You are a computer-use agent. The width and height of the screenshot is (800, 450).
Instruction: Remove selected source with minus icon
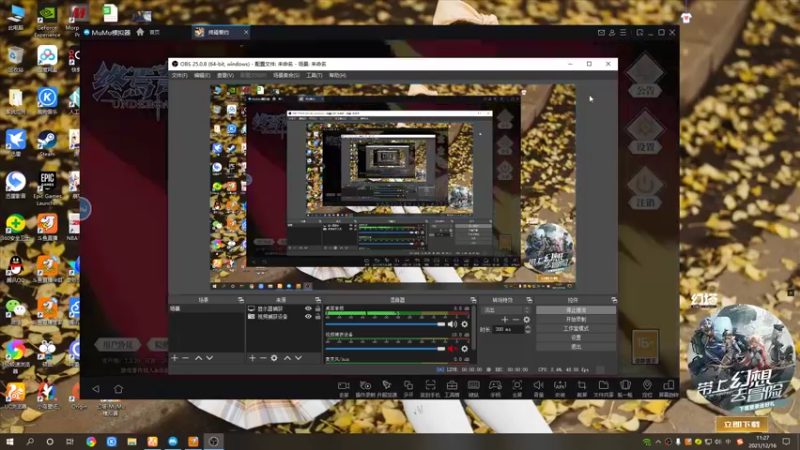pos(263,358)
